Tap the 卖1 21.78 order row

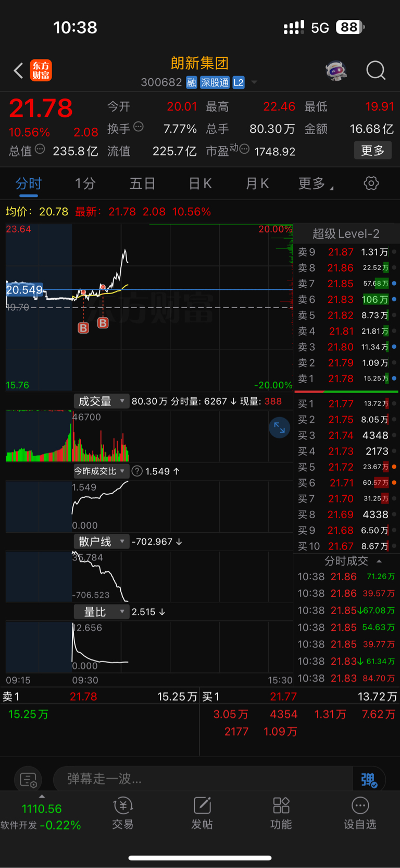(346, 378)
